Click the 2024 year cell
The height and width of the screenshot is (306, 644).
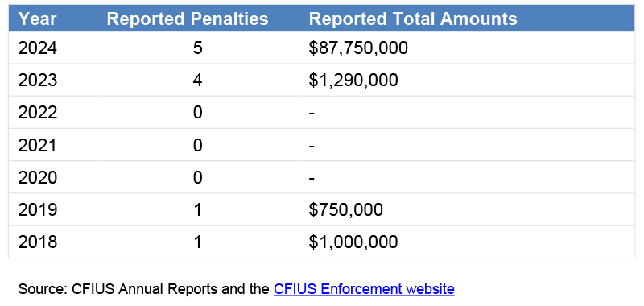(52, 48)
